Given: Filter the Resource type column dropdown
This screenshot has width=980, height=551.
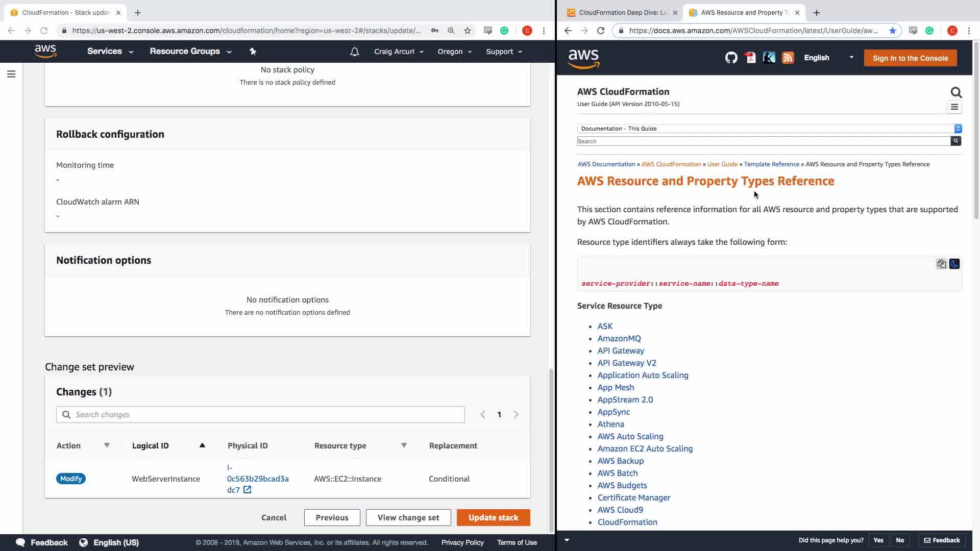Looking at the screenshot, I should point(404,445).
